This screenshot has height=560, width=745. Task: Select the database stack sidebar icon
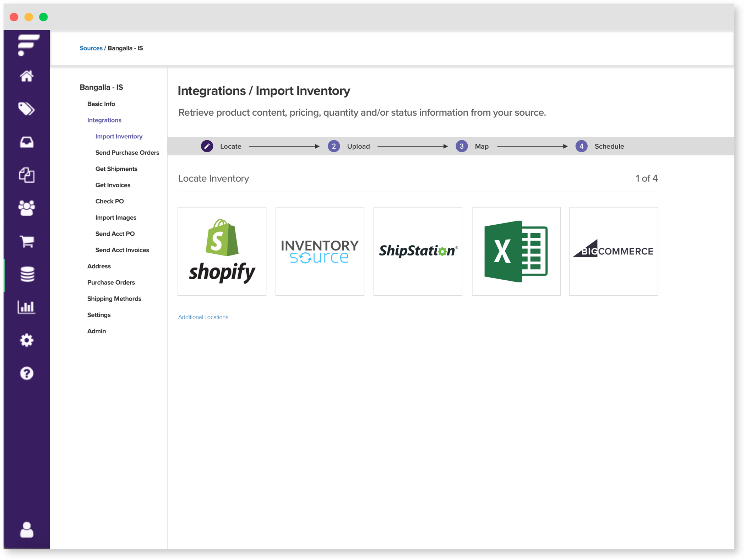27,274
